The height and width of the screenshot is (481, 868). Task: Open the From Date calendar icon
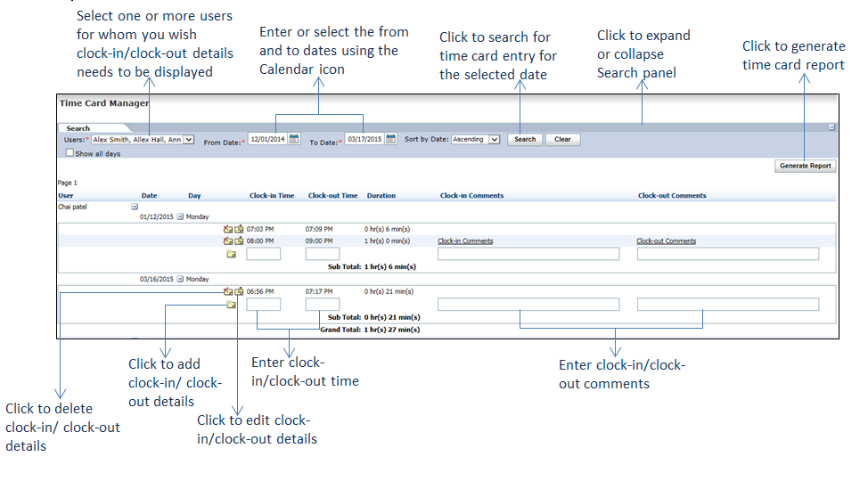pos(294,139)
